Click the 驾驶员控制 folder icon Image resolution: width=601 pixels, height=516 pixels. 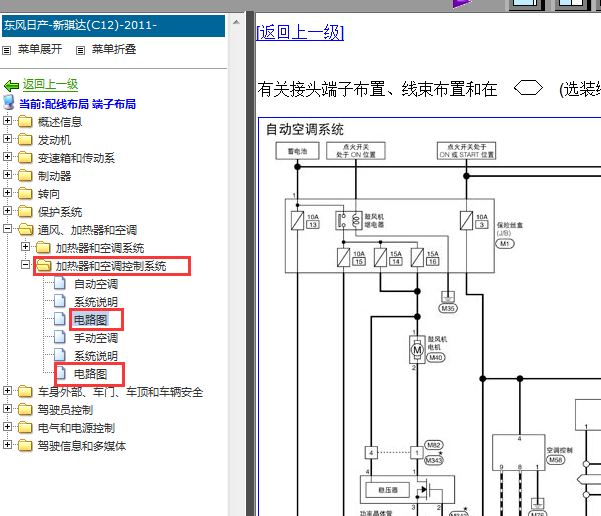[x=25, y=409]
